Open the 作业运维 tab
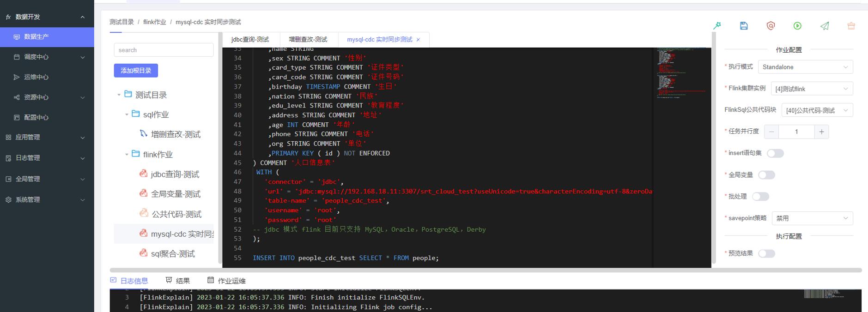This screenshot has height=312, width=868. (226, 281)
